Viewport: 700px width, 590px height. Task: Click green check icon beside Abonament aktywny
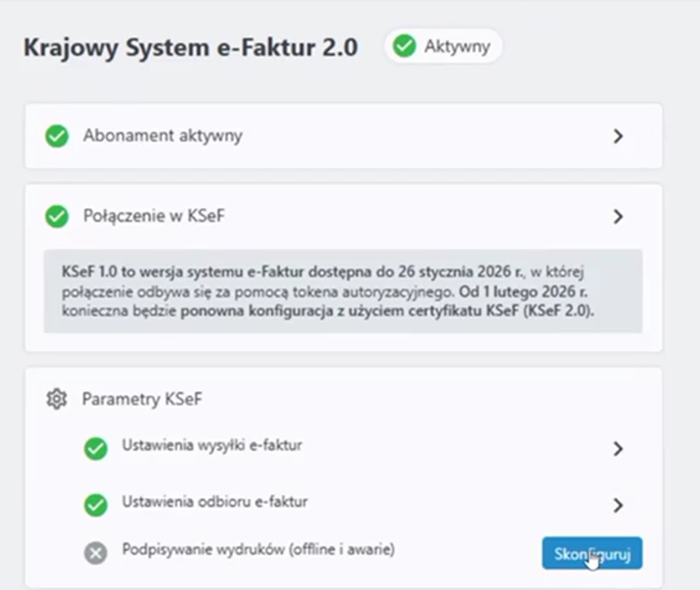click(x=57, y=136)
